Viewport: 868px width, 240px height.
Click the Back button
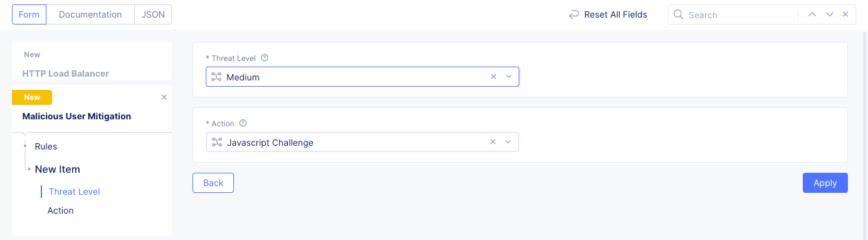(x=213, y=183)
